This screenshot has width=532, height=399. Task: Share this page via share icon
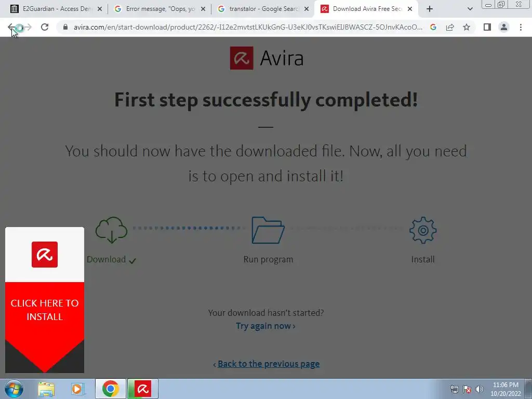coord(450,27)
